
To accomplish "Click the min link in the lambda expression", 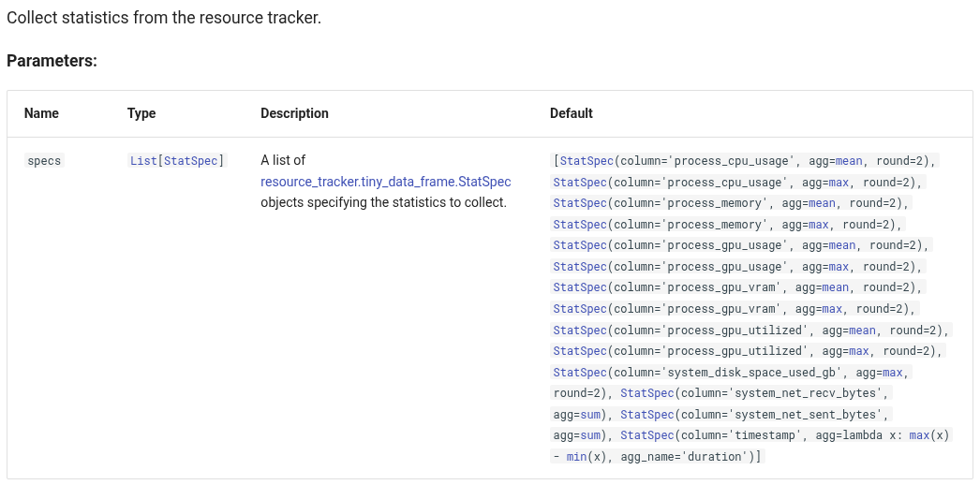I will [x=577, y=457].
